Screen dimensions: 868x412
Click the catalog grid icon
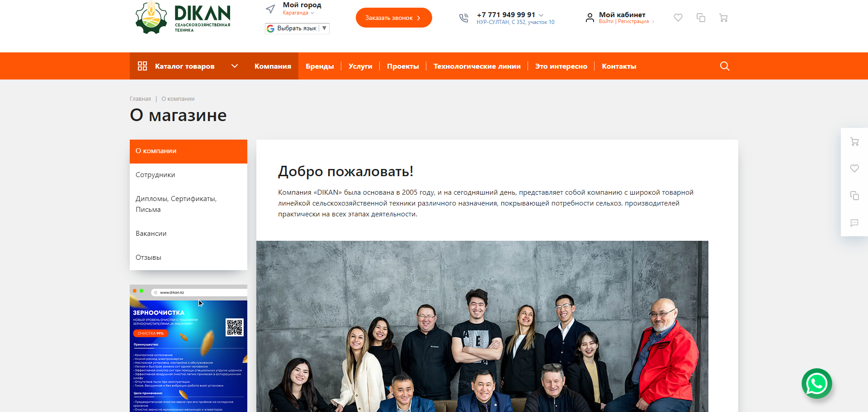click(142, 66)
